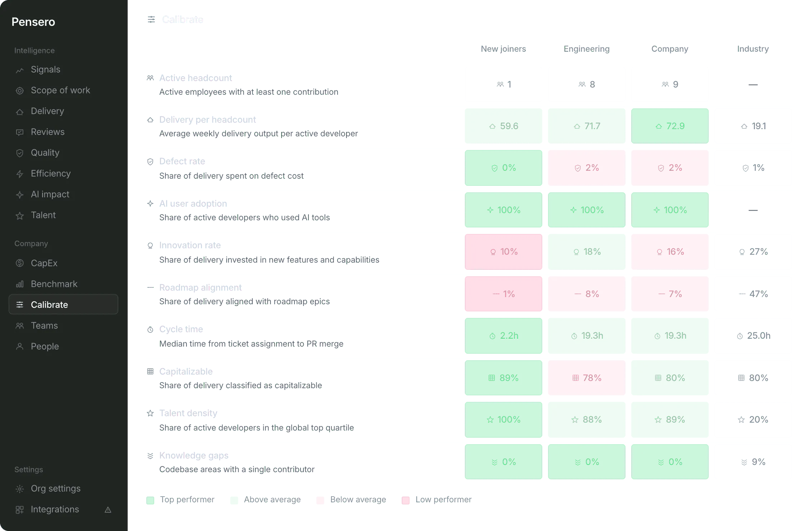The image size is (812, 531).
Task: Click the Innovation rate metric title
Action: pos(190,245)
